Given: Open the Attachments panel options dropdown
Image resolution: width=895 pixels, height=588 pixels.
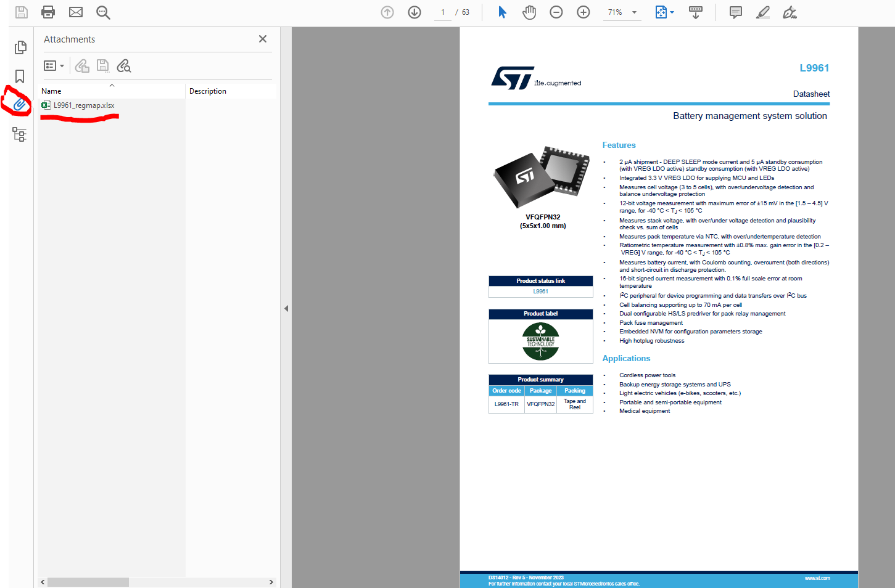Looking at the screenshot, I should coord(54,65).
